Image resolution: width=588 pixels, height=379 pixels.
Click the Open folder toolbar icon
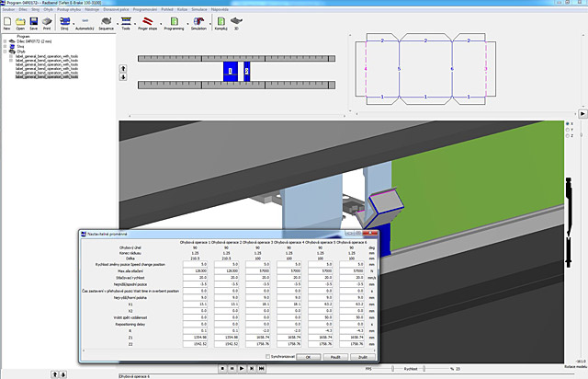tap(20, 21)
